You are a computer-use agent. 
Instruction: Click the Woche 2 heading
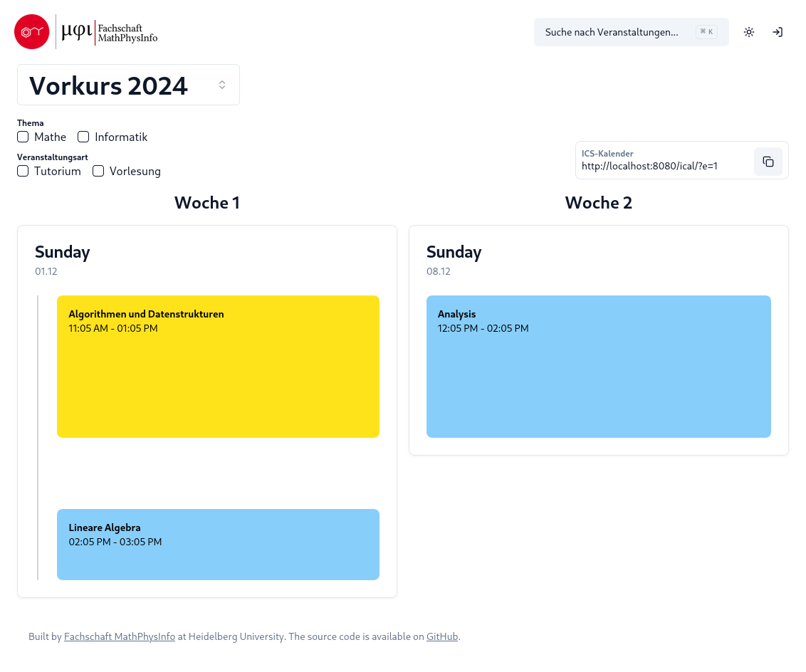pyautogui.click(x=598, y=203)
